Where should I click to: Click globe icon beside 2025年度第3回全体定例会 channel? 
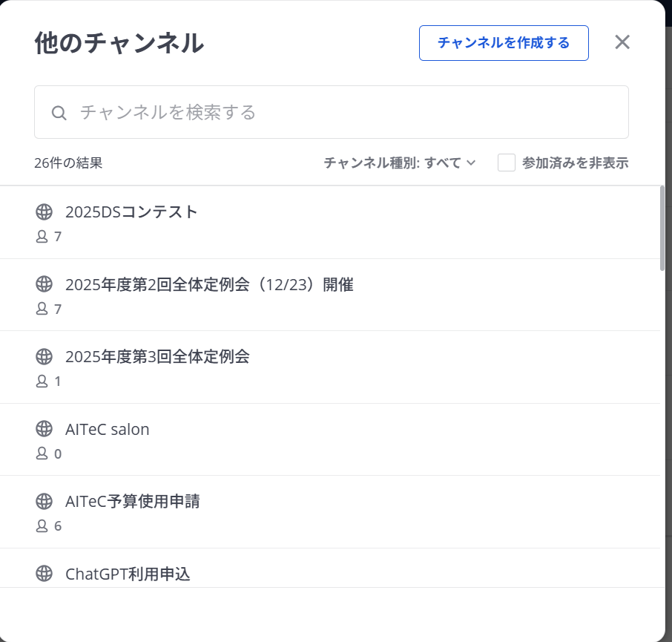coord(44,357)
